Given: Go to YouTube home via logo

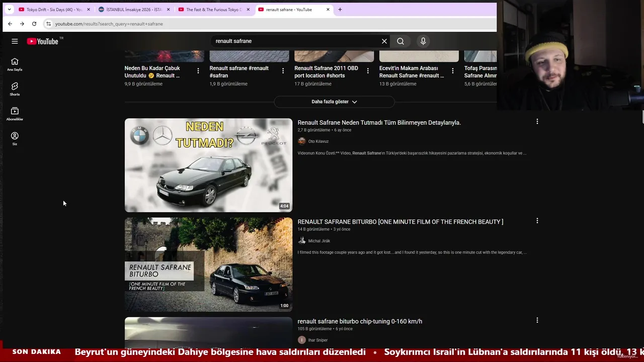Looking at the screenshot, I should [43, 41].
